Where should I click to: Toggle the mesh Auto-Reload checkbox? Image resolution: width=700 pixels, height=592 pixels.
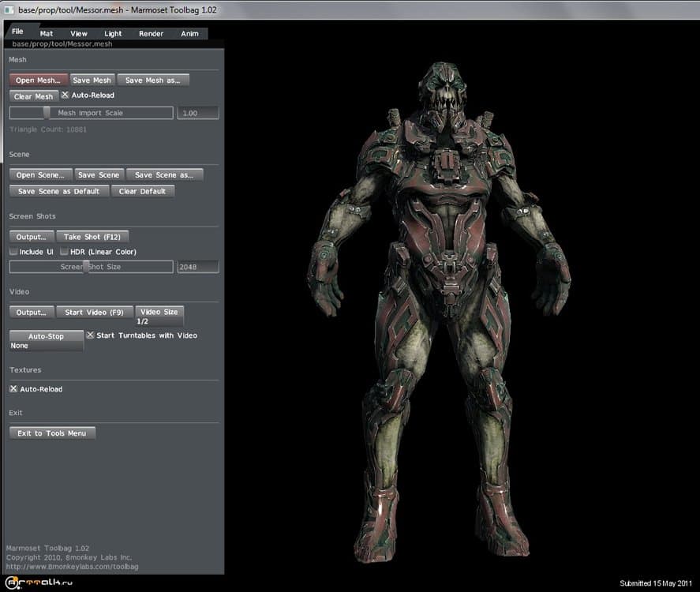tap(66, 96)
